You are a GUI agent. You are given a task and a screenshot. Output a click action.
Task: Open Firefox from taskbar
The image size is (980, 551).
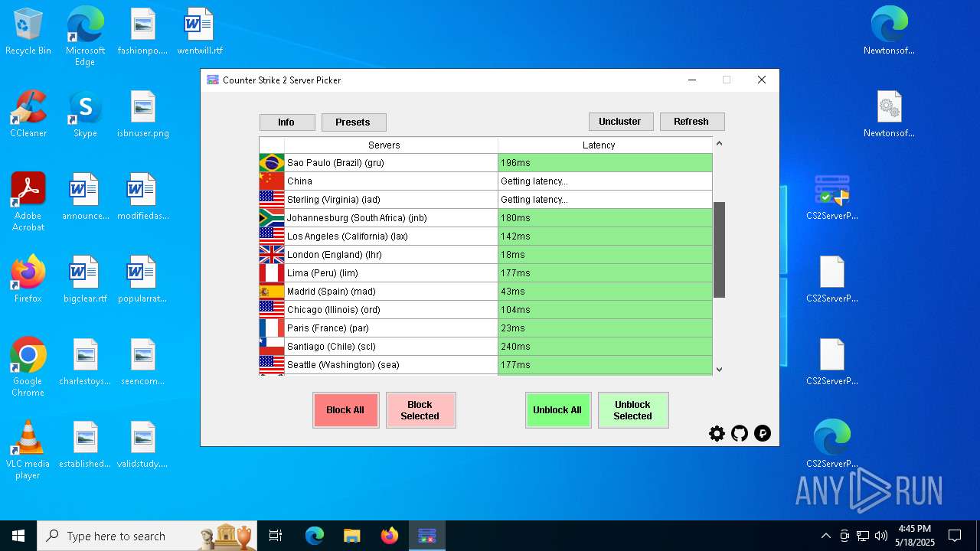[x=390, y=536]
